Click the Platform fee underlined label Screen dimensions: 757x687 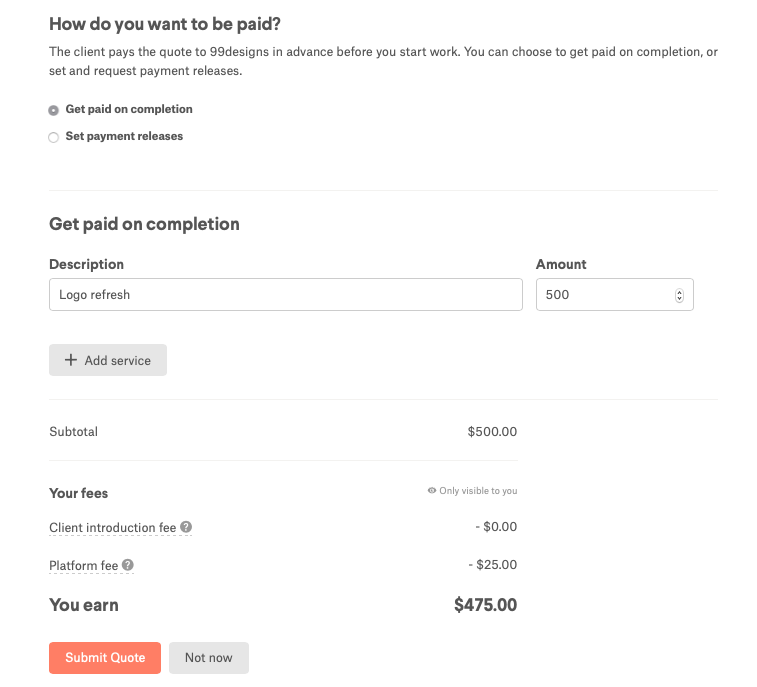tap(84, 566)
